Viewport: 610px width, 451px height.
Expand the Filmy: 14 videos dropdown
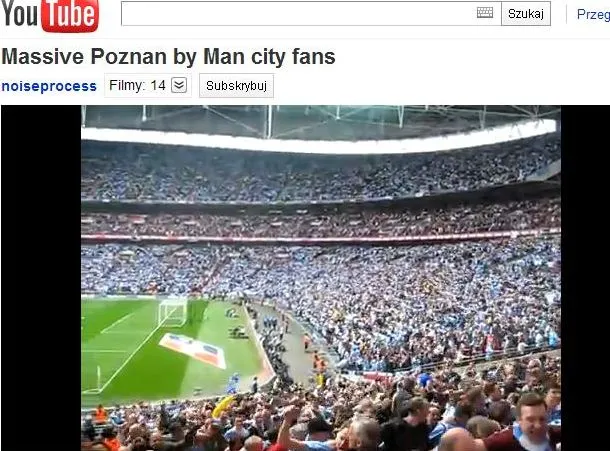point(148,85)
